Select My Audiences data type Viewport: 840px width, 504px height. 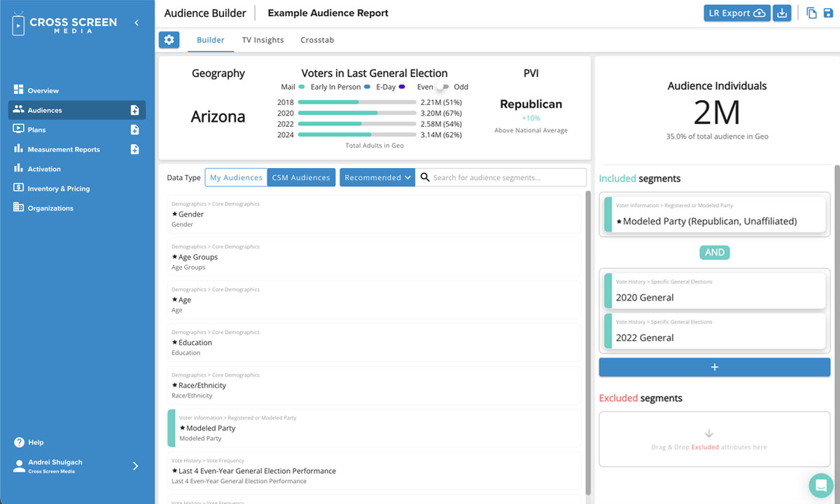(x=236, y=177)
